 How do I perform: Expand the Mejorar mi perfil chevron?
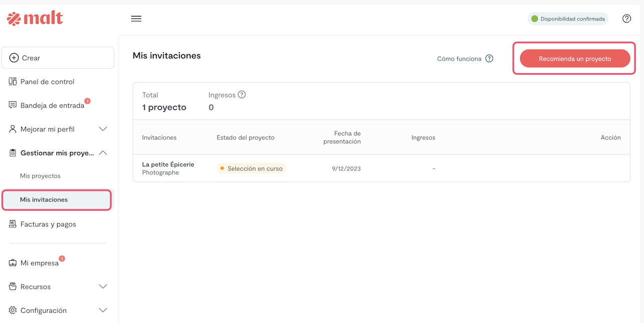click(103, 129)
